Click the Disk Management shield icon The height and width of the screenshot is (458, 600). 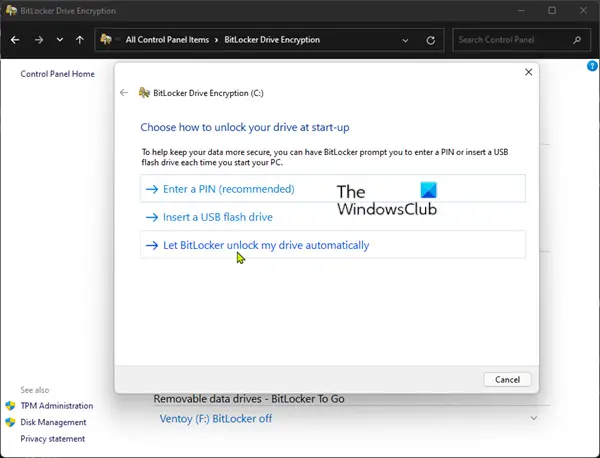coord(10,422)
